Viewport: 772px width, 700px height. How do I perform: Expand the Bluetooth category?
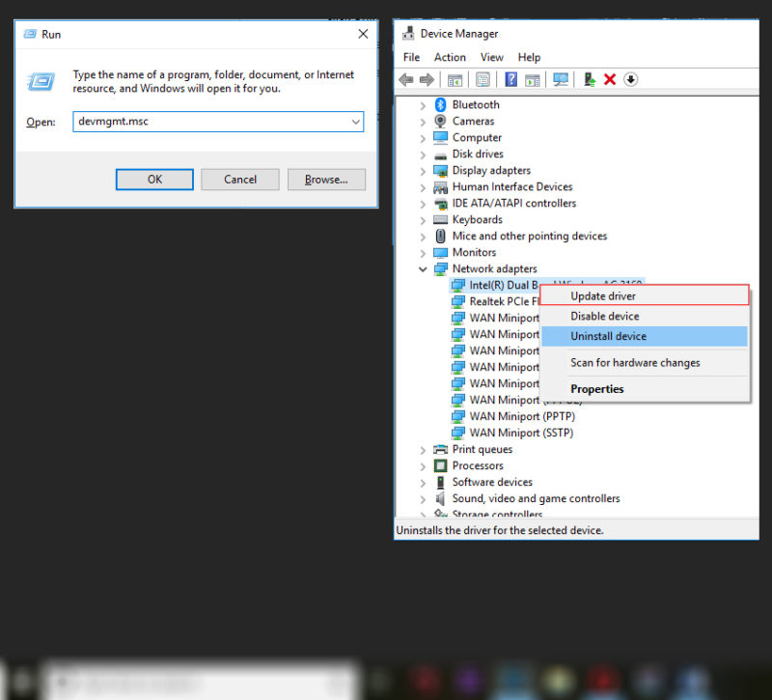pos(423,105)
